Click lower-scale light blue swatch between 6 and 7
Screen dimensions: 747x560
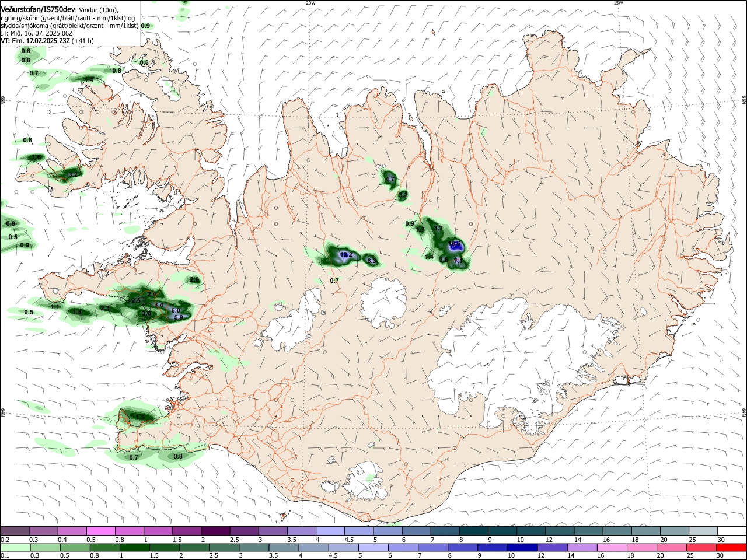pyautogui.click(x=403, y=547)
